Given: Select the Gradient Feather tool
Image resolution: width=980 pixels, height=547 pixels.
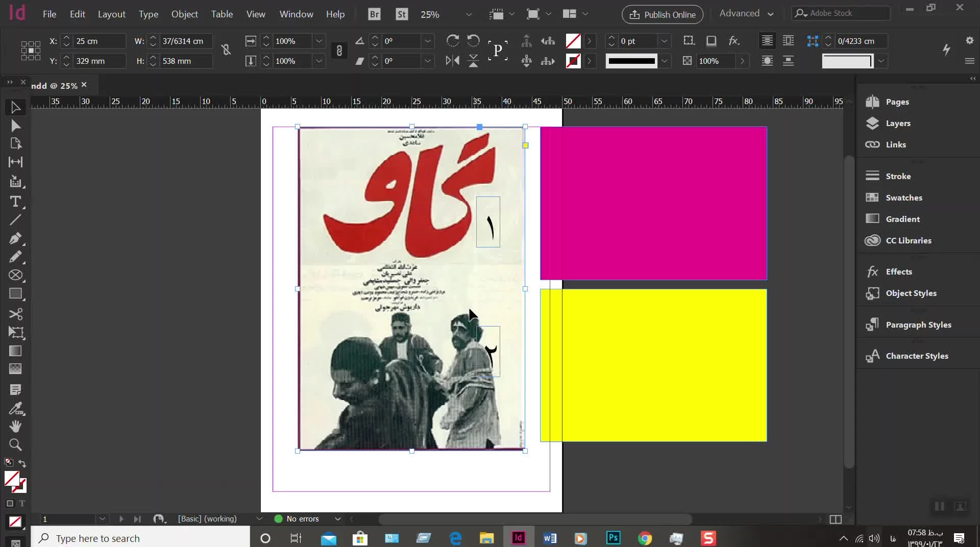Looking at the screenshot, I should pos(15,369).
